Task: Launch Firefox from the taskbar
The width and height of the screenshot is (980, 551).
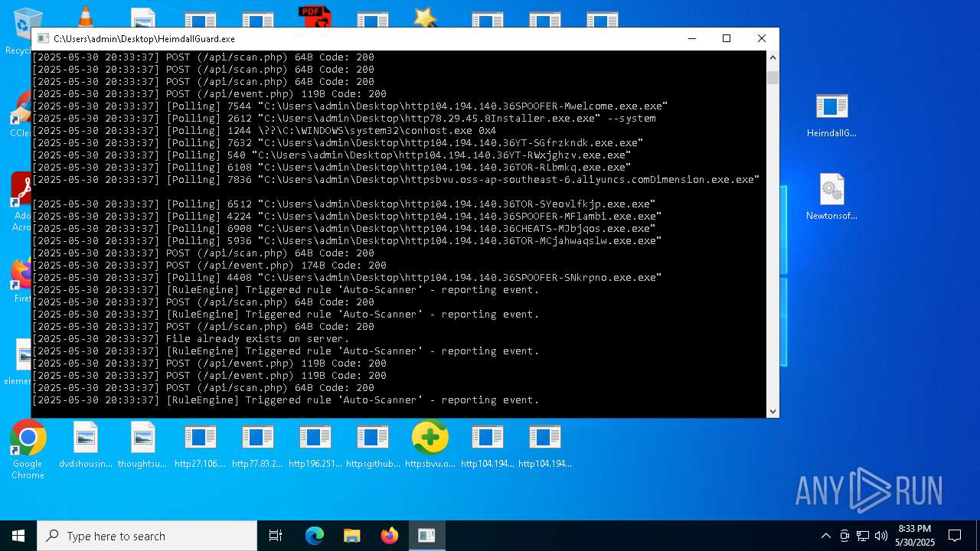Action: [390, 536]
